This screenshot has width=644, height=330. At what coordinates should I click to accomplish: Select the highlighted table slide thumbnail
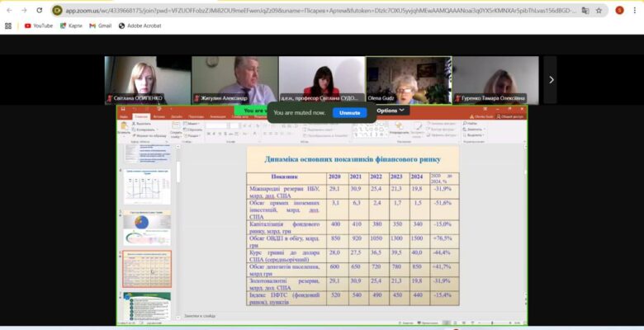[147, 269]
